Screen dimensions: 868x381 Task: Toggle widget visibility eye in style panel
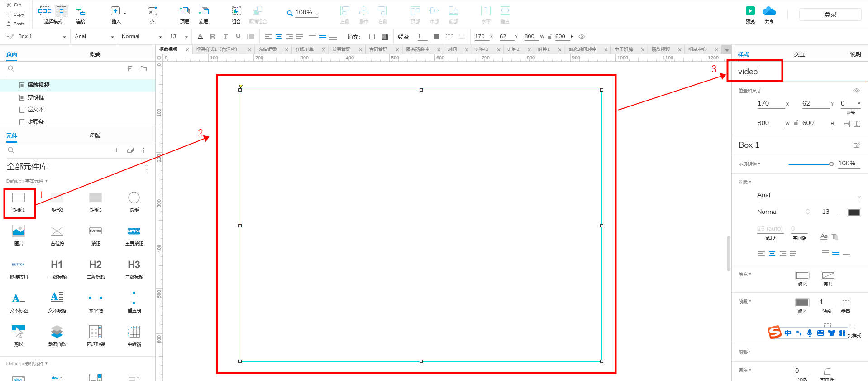click(x=856, y=91)
